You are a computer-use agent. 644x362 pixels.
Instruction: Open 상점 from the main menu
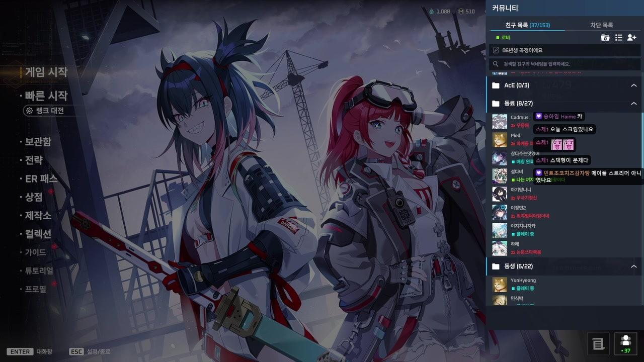[34, 197]
